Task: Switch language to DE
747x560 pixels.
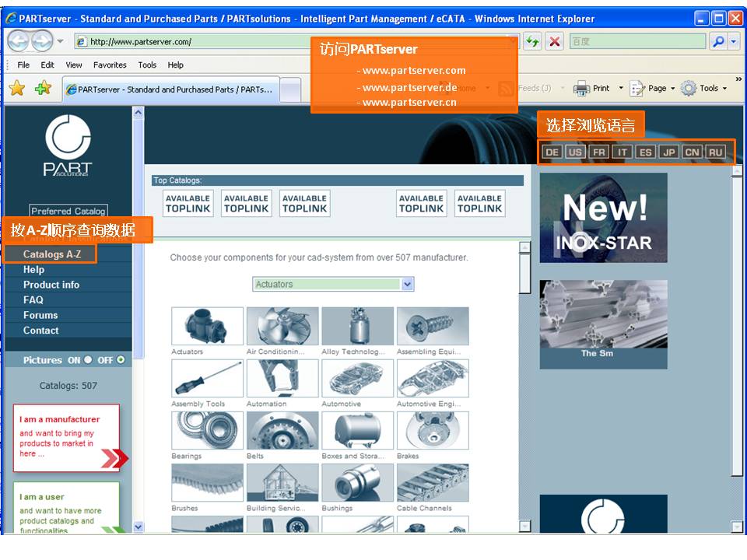Action: [552, 152]
